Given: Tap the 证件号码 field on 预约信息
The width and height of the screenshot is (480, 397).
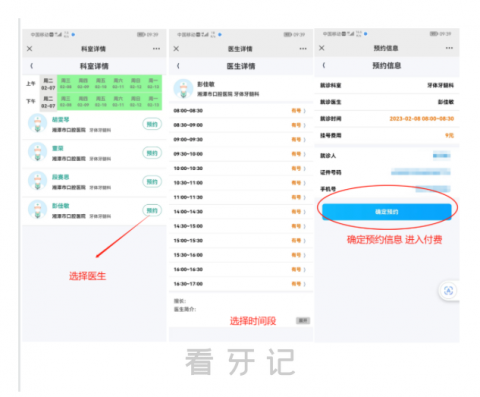Looking at the screenshot, I should tap(387, 172).
